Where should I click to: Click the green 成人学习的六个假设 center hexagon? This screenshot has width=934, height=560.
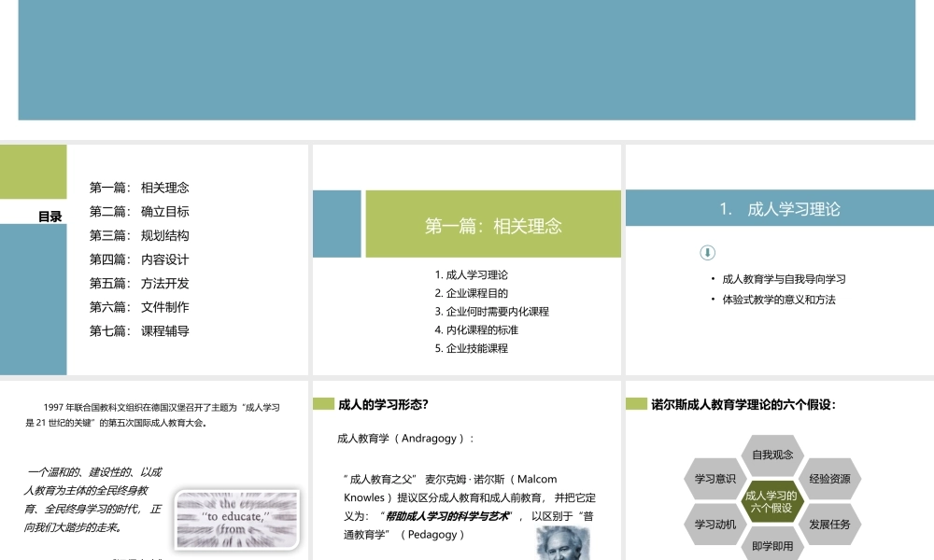(x=772, y=502)
